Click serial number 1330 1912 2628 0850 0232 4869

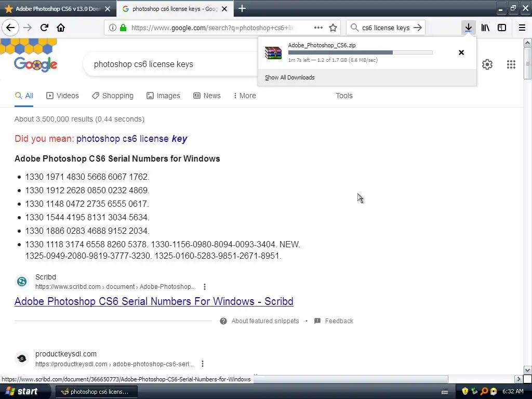[87, 190]
